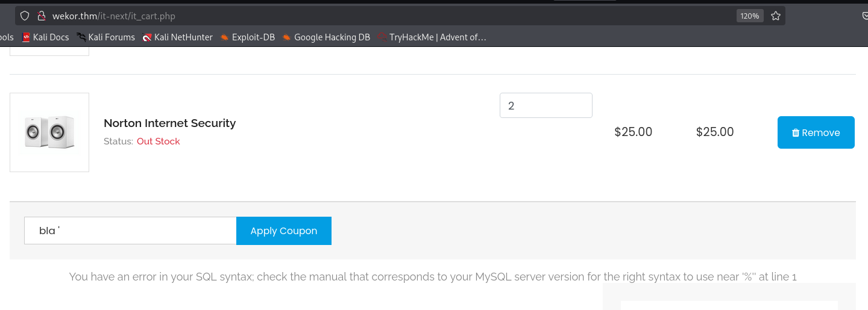The height and width of the screenshot is (310, 868).
Task: Click the shield tracking protection icon
Action: (25, 16)
